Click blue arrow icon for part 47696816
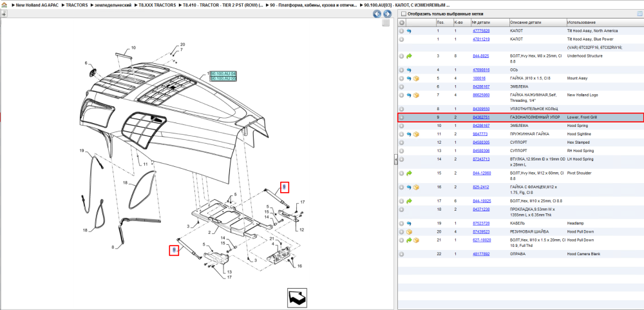Viewport: 644px width, 310px height. [x=409, y=70]
